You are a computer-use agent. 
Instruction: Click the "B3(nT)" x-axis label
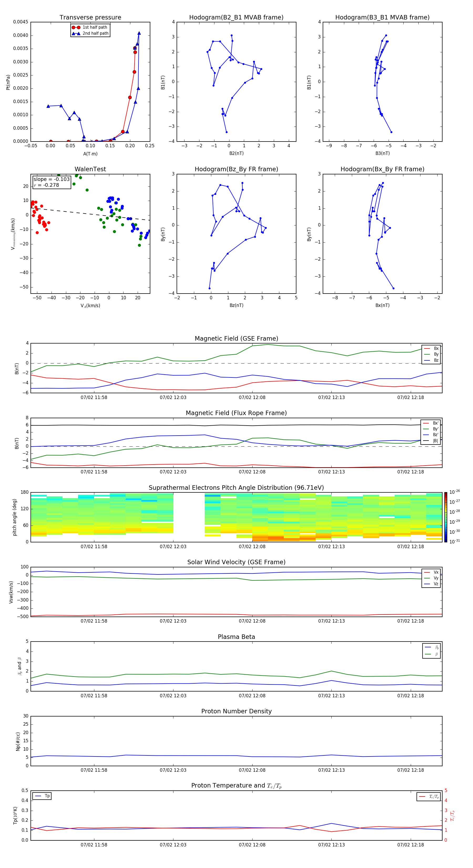coord(382,153)
